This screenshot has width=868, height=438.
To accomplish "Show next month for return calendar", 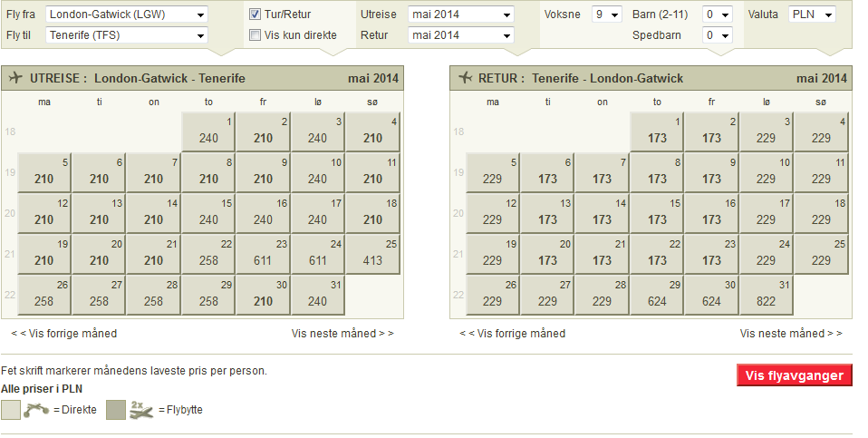I will [791, 334].
